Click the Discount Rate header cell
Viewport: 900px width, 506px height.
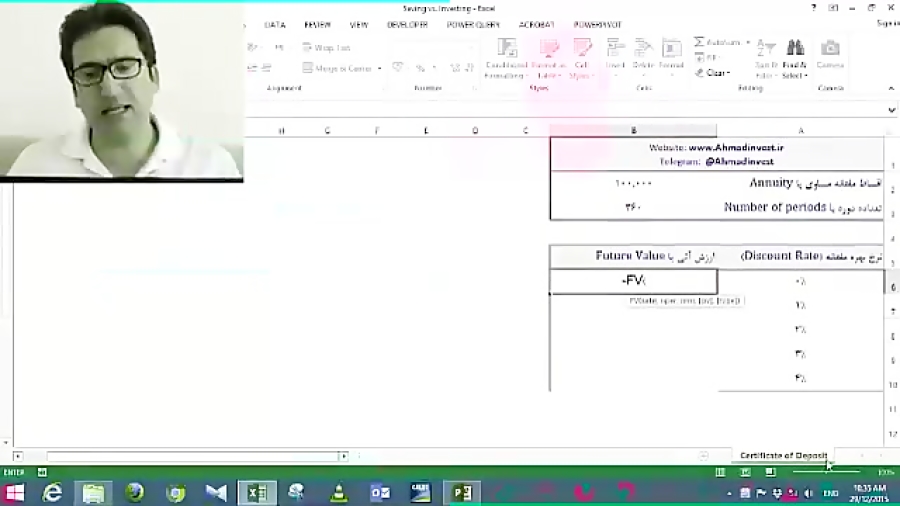pos(801,256)
